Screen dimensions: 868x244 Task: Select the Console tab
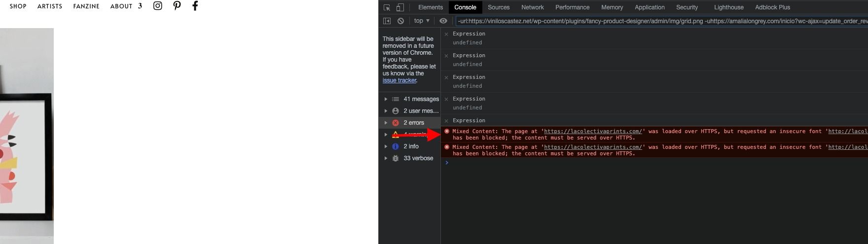click(465, 7)
